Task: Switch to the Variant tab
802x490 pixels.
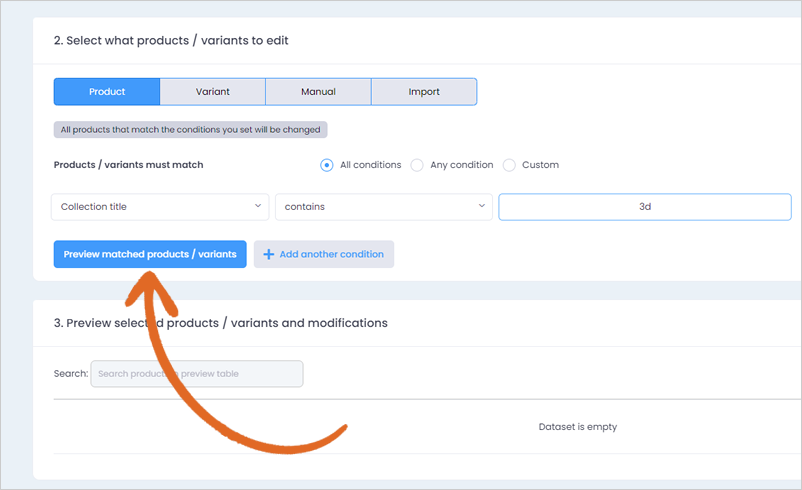Action: [213, 92]
